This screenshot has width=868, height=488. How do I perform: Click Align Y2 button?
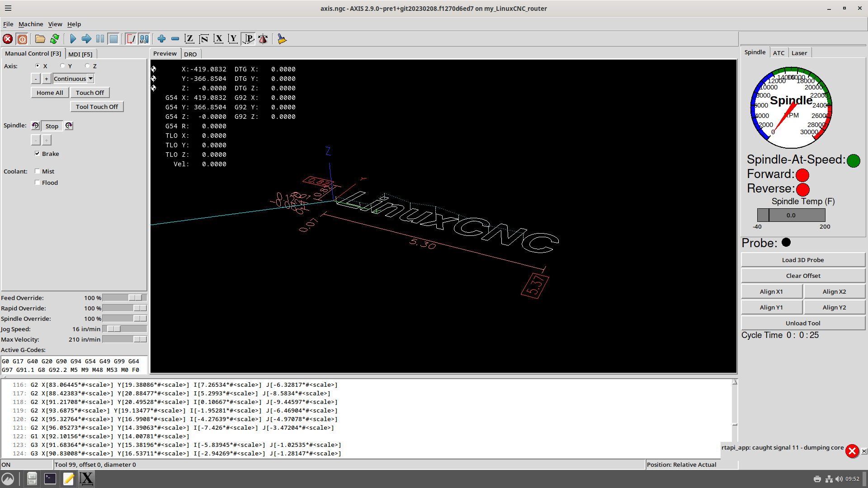pos(834,307)
